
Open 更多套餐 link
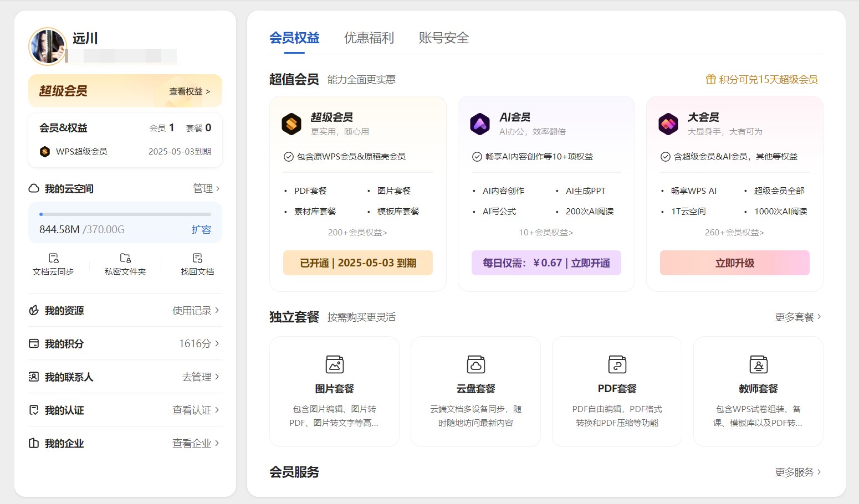798,317
